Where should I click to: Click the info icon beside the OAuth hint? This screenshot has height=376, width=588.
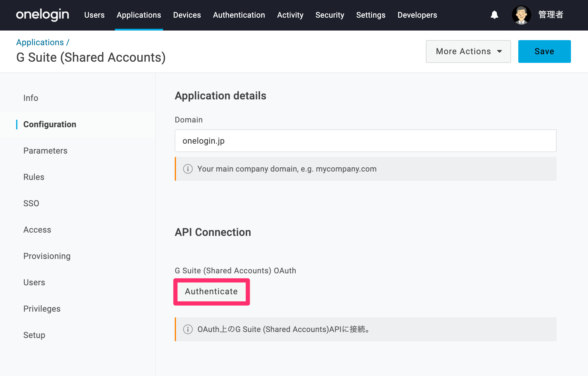[x=188, y=329]
